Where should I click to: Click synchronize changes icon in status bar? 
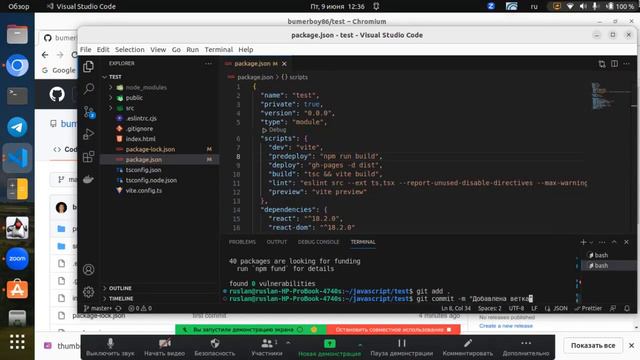(118, 308)
